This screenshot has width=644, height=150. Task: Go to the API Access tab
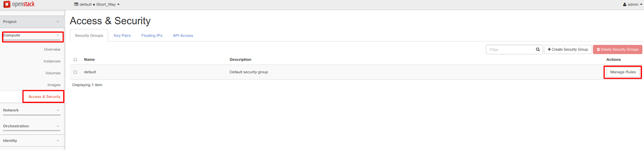(183, 35)
